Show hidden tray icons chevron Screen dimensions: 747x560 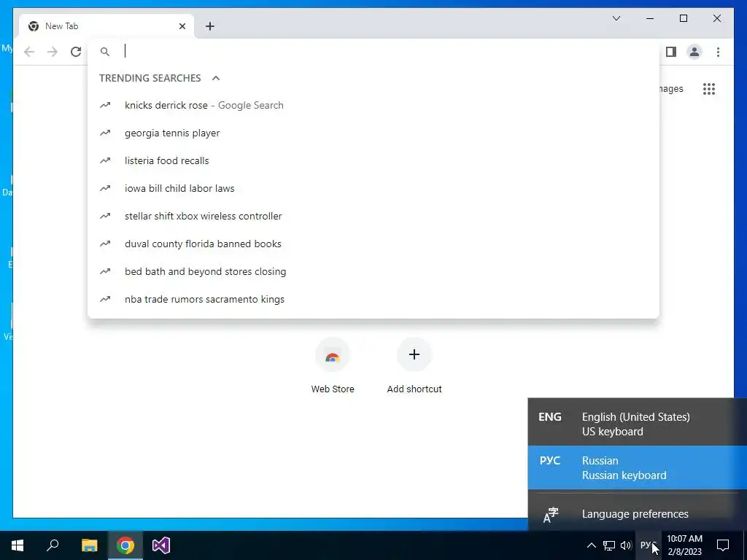tap(591, 545)
